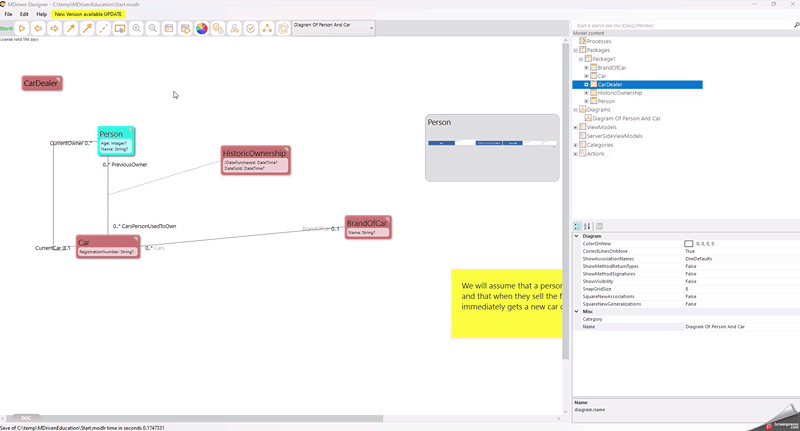Sort properties alphabetically
This screenshot has width=800, height=431.
588,226
